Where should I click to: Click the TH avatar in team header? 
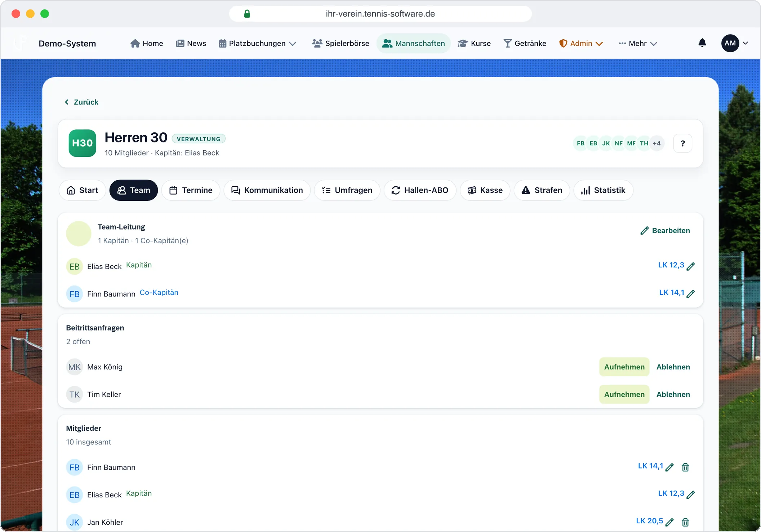click(644, 143)
